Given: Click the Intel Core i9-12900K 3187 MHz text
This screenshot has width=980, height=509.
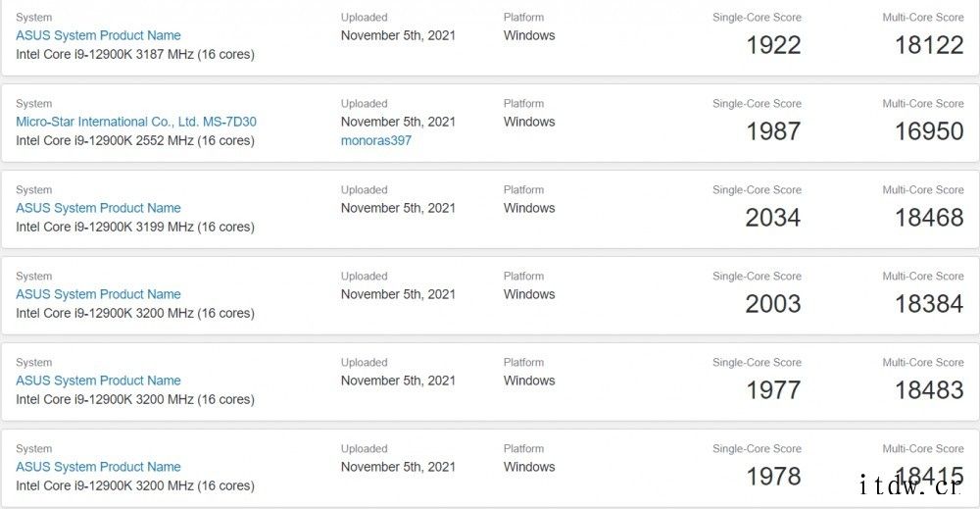Looking at the screenshot, I should coord(135,54).
